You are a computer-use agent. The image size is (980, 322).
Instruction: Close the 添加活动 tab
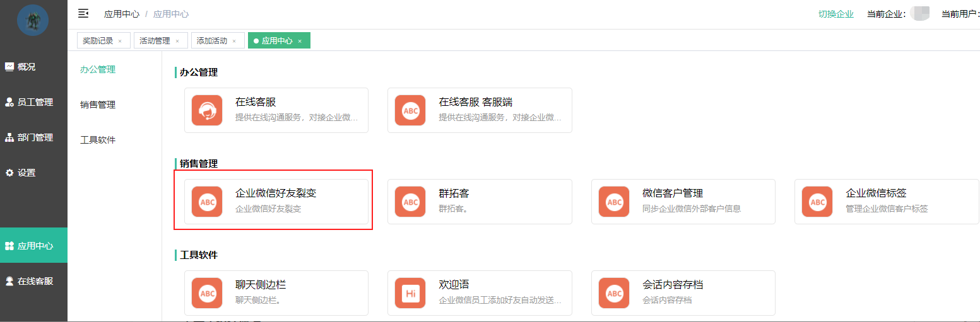[x=234, y=41]
